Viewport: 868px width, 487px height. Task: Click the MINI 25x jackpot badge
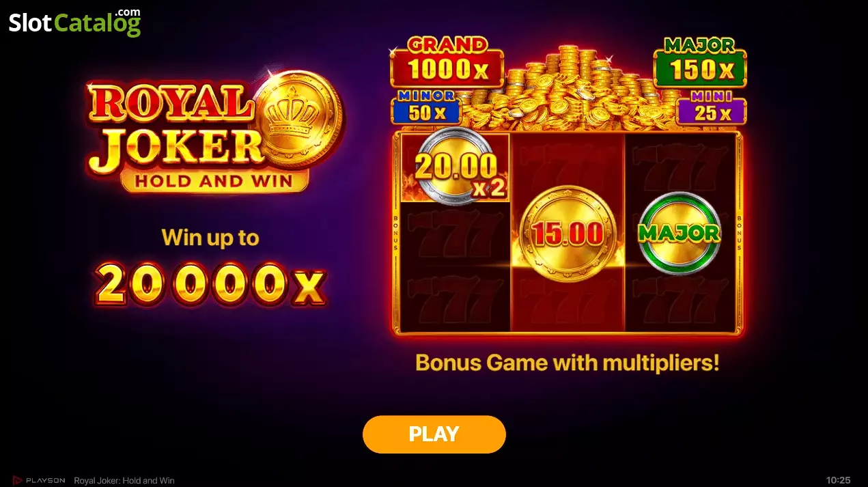click(712, 109)
